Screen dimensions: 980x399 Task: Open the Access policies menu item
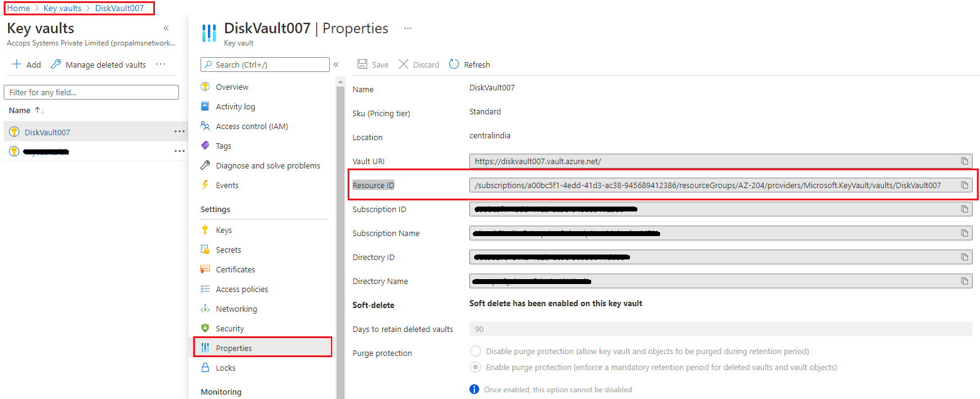pos(242,289)
